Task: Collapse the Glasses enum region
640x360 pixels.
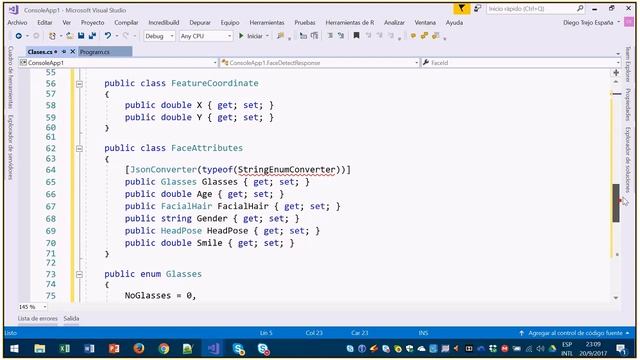Action: (80, 275)
